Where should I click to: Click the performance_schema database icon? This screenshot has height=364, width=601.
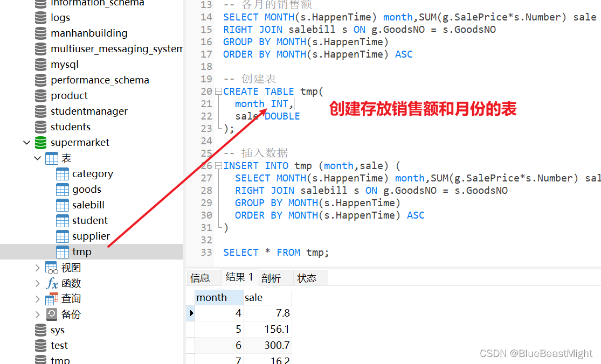point(40,80)
